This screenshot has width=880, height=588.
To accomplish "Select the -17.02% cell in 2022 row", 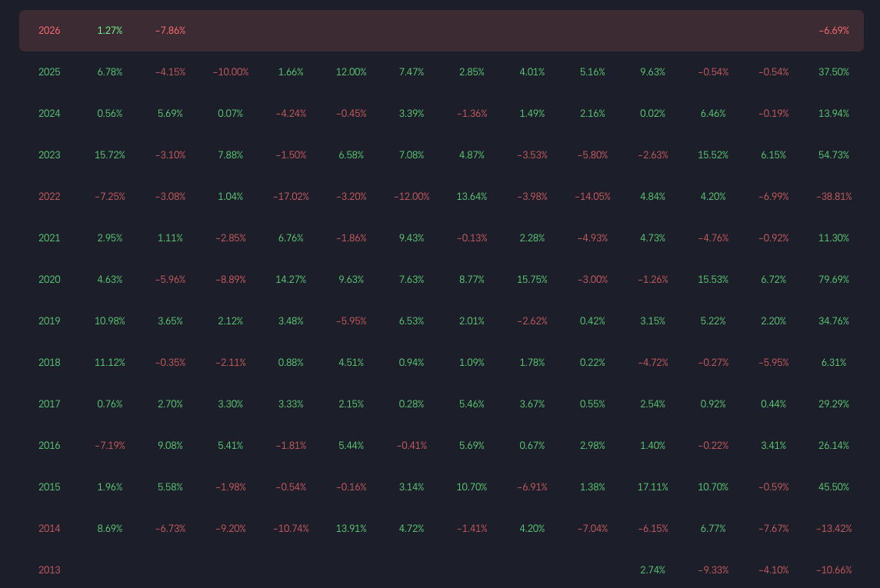I will [291, 197].
